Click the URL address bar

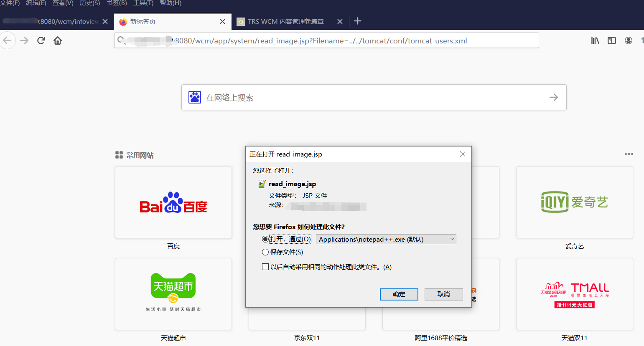click(x=326, y=40)
